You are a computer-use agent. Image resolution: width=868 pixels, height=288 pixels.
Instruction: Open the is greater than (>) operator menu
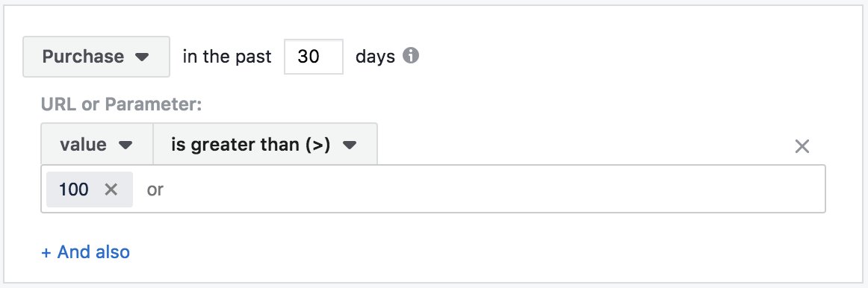point(265,144)
